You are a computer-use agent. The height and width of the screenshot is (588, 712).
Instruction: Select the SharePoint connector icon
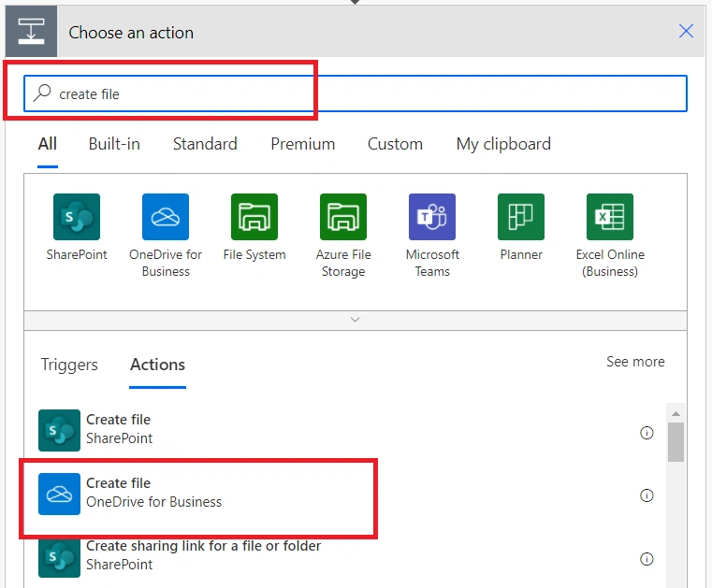coord(77,217)
